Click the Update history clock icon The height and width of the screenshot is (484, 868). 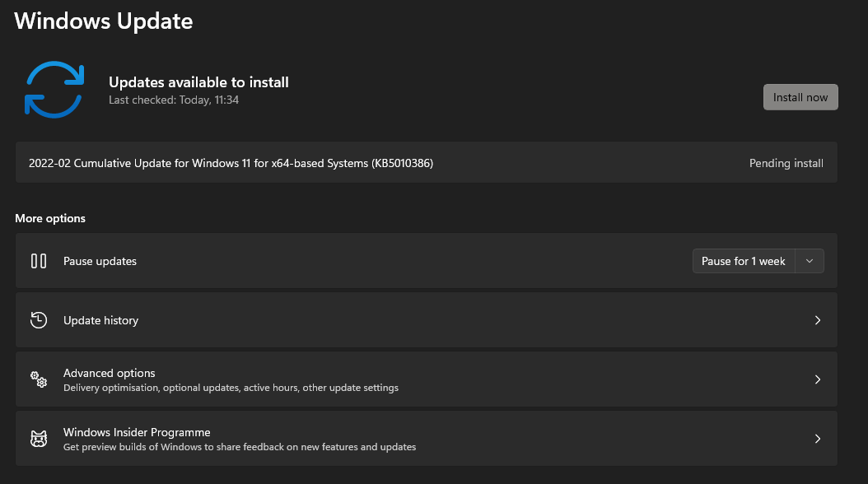pyautogui.click(x=39, y=320)
